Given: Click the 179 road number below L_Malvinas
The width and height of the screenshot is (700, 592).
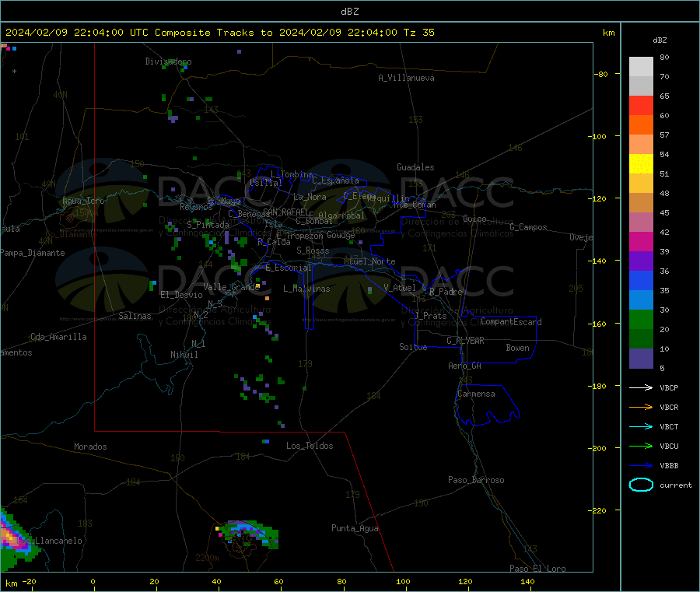Looking at the screenshot, I should tap(306, 364).
